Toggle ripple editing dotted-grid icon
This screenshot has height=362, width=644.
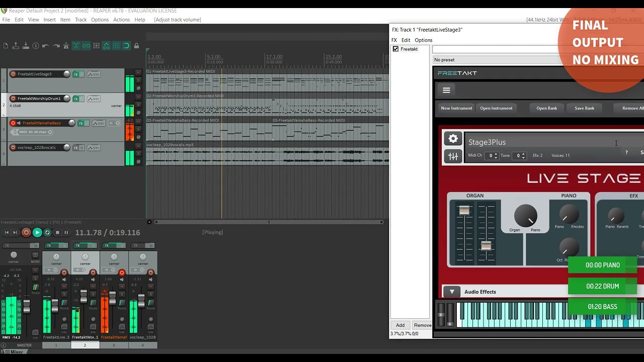coord(96,46)
